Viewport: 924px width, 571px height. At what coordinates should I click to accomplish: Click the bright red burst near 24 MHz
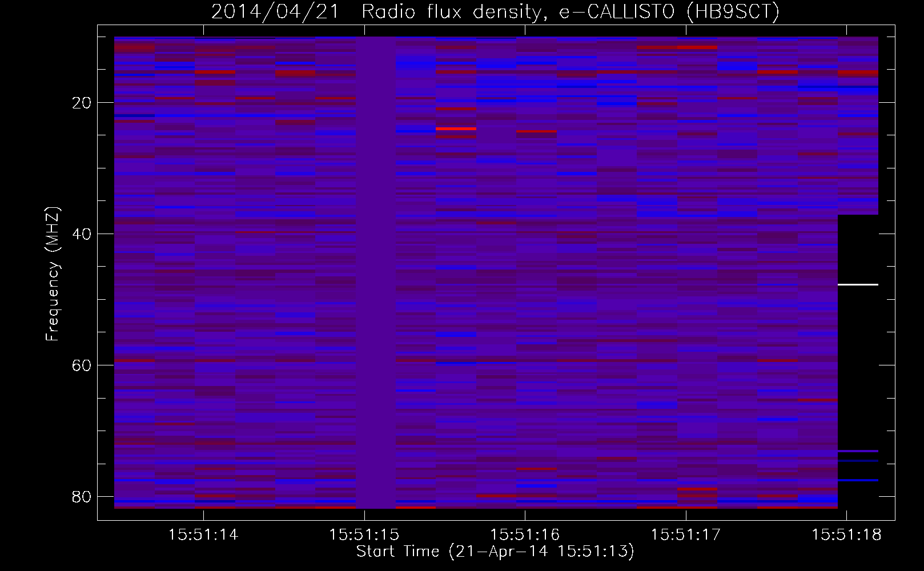[x=456, y=129]
